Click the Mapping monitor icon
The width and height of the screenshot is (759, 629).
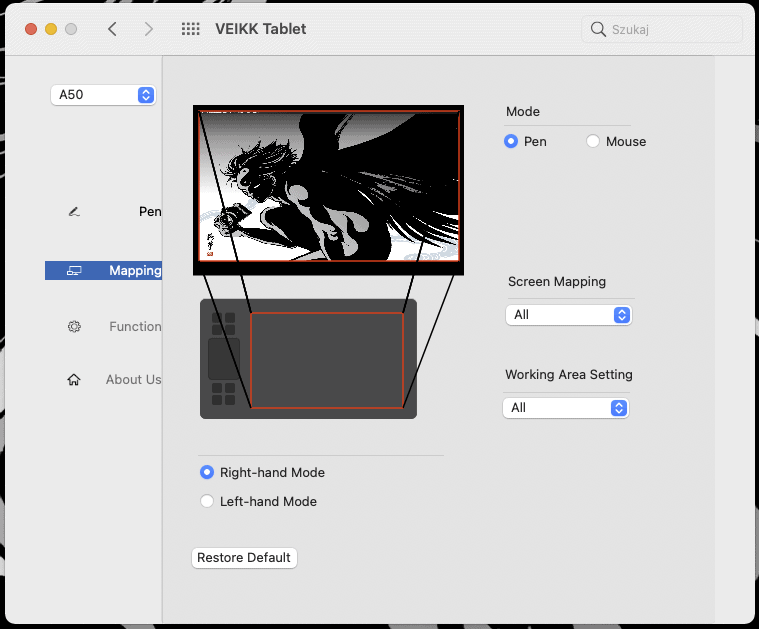point(74,271)
